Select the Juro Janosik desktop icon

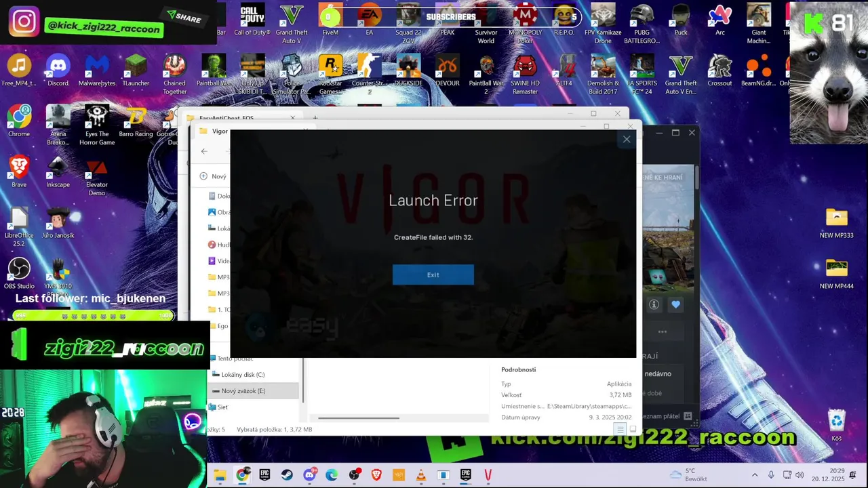coord(58,222)
